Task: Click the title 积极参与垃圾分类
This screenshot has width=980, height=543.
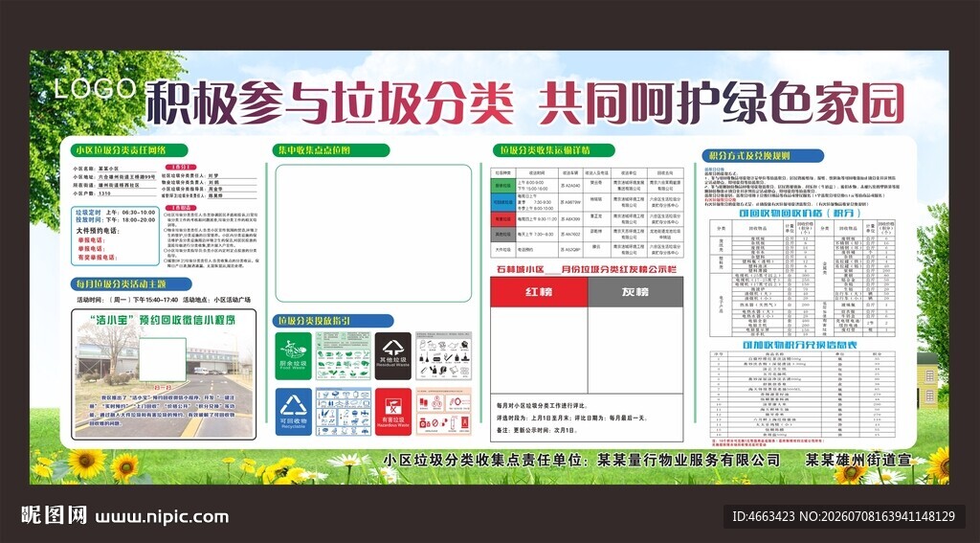Action: (x=329, y=102)
